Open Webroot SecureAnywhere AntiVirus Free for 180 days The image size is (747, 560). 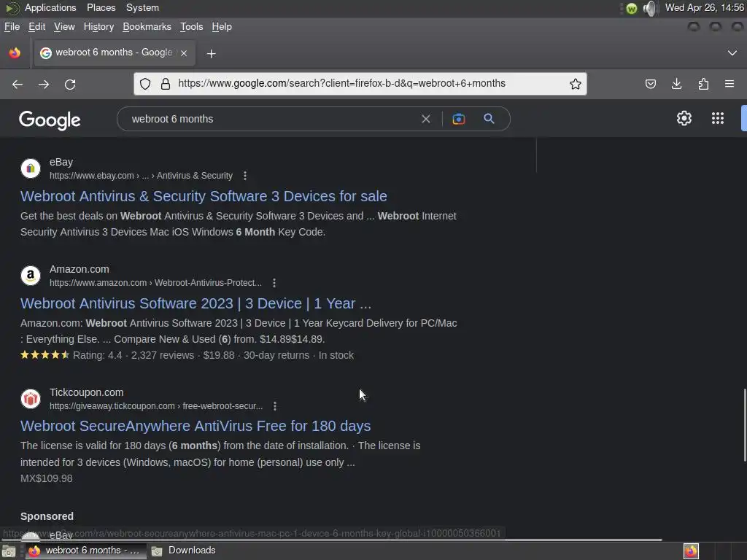[196, 426]
